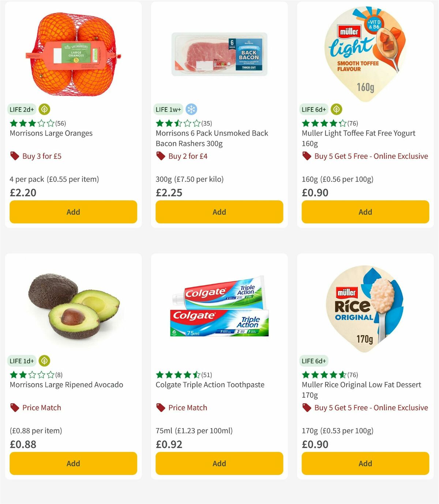Click the snowflake frozen icon on the bacon card

tap(191, 109)
